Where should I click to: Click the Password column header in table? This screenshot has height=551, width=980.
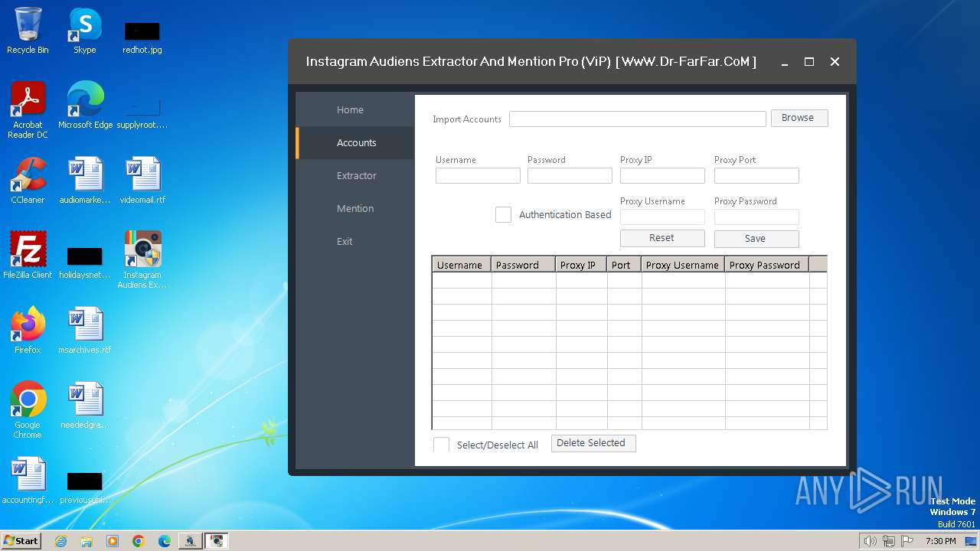pos(524,265)
